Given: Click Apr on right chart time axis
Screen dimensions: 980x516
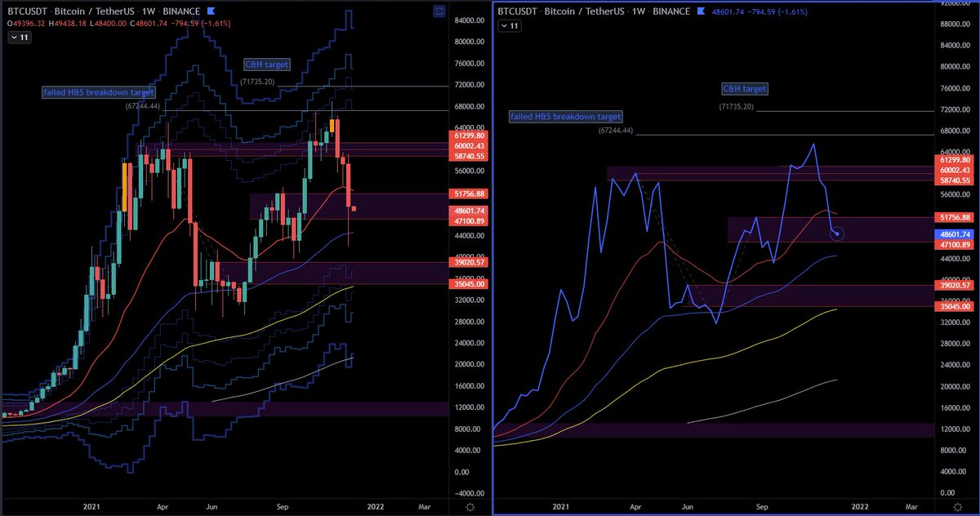Looking at the screenshot, I should click(x=634, y=507).
